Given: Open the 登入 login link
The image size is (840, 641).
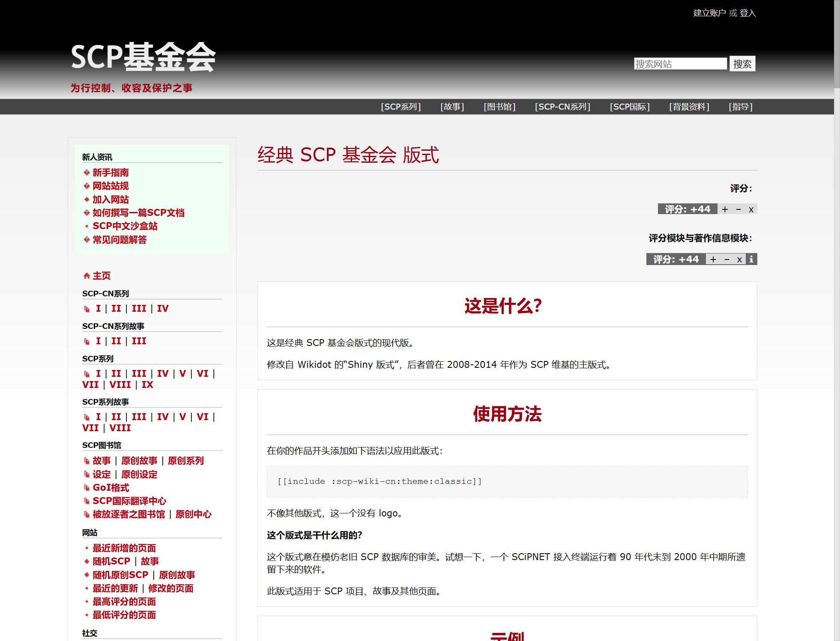Looking at the screenshot, I should coord(747,13).
